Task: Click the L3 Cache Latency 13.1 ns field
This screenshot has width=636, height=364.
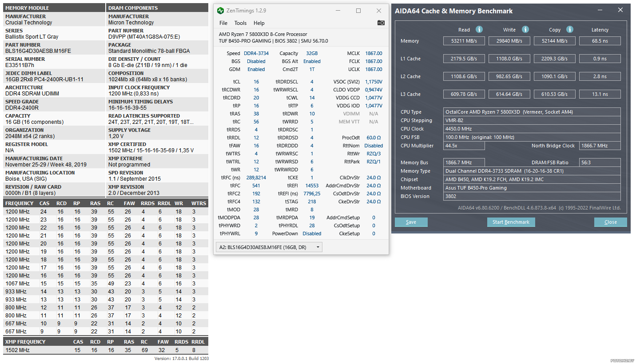Action: point(600,94)
